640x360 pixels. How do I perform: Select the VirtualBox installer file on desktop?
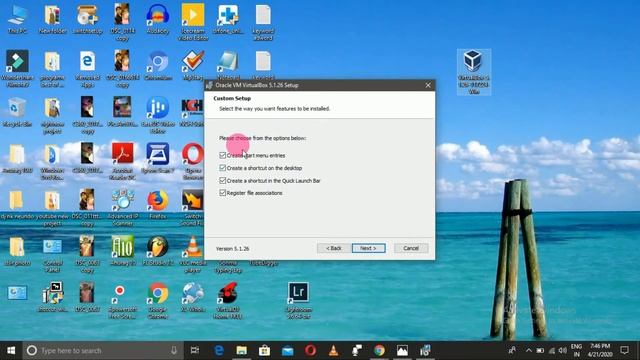click(473, 71)
